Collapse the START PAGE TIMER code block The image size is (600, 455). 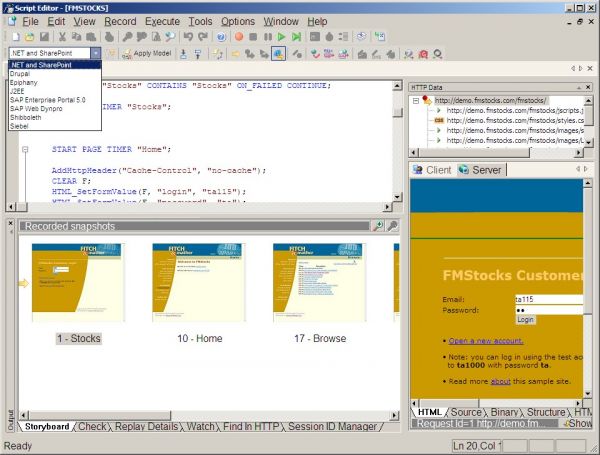[x=26, y=150]
